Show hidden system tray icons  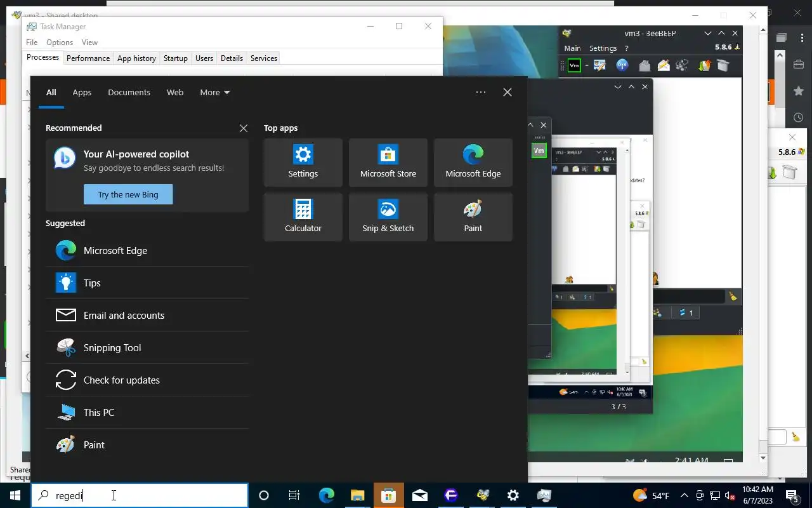[x=684, y=495]
